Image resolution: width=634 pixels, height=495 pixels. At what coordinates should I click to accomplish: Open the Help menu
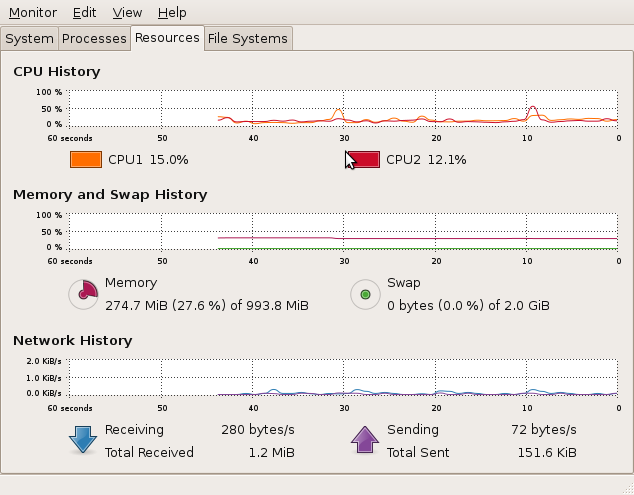click(172, 13)
